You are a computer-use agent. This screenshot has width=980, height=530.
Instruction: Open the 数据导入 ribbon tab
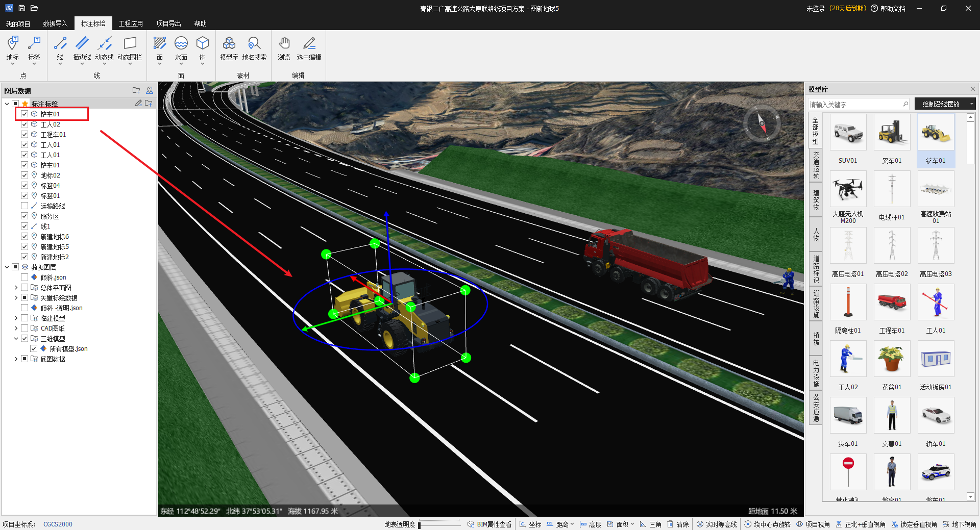click(55, 23)
